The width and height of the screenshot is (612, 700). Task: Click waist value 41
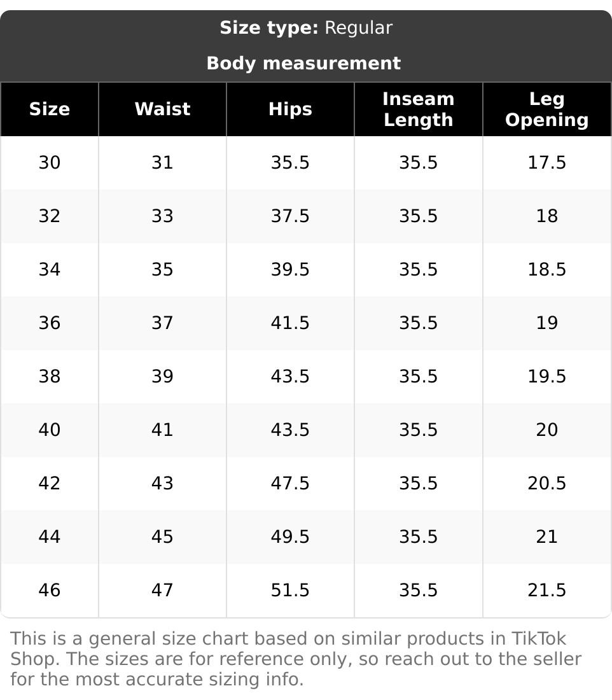(162, 430)
